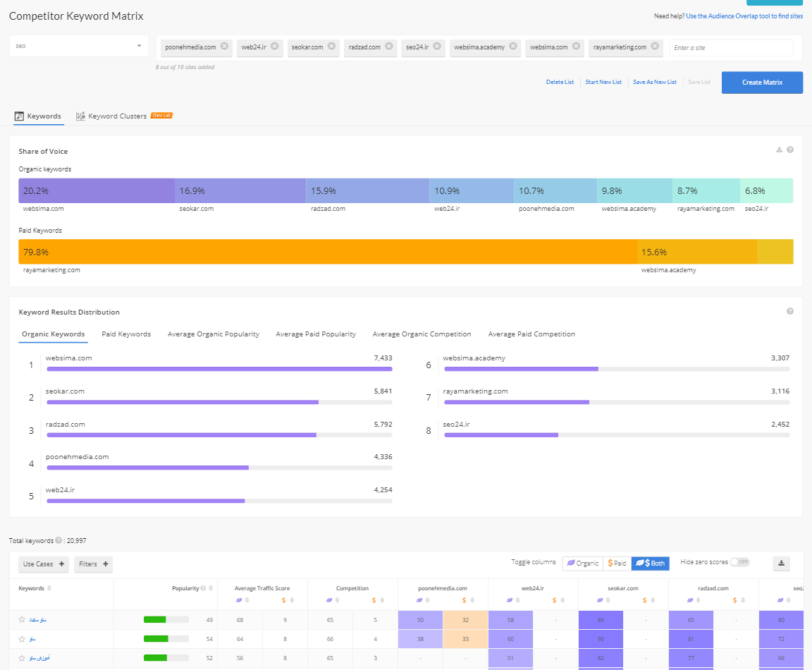
Task: Remove web24.ir site chip
Action: (274, 46)
